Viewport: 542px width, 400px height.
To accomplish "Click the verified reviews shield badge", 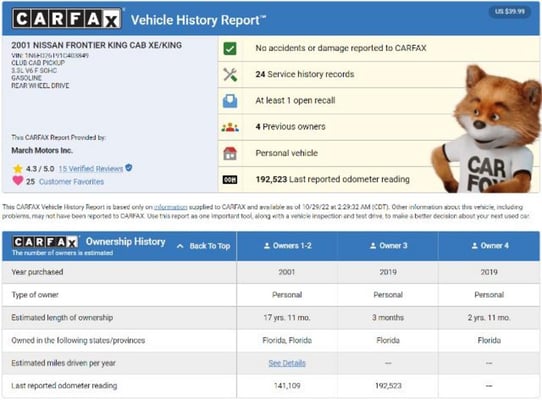I will 129,168.
